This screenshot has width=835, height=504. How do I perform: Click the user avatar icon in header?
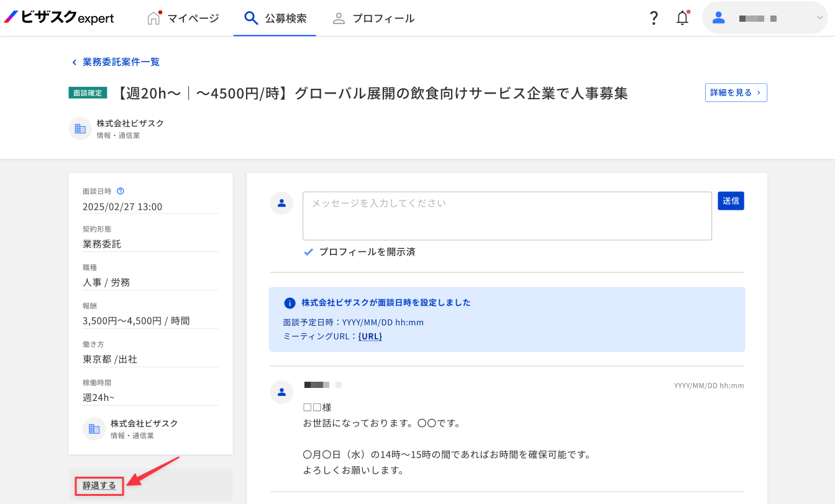(719, 18)
